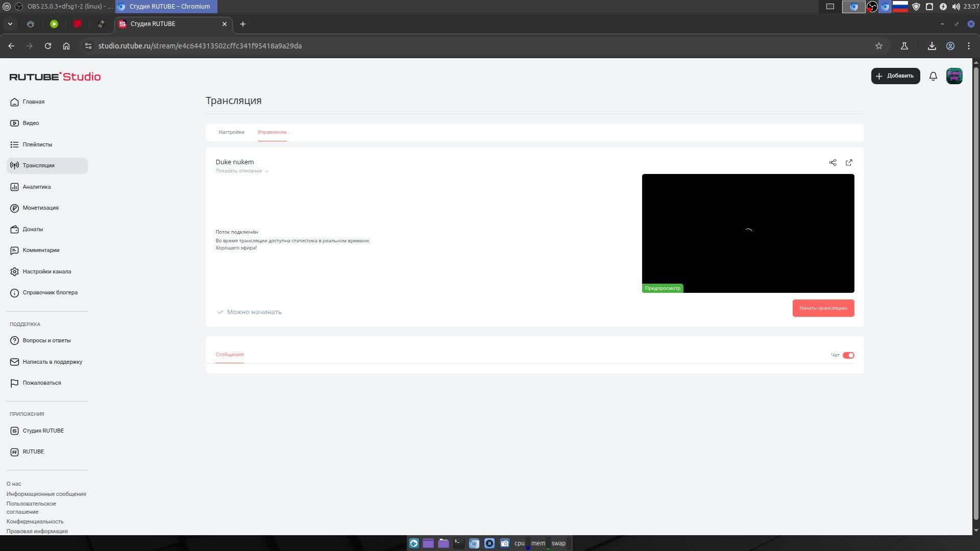Open the О нас footer link
The image size is (980, 551).
click(14, 484)
